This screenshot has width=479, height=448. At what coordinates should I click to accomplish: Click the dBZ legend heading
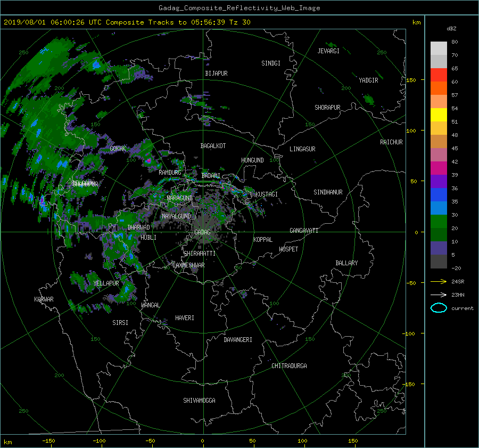[451, 29]
